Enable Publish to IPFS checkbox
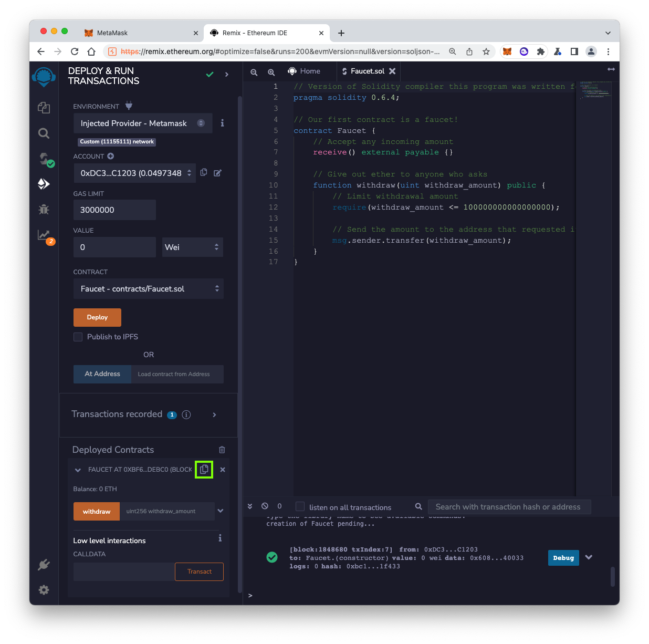The image size is (649, 644). pyautogui.click(x=78, y=337)
